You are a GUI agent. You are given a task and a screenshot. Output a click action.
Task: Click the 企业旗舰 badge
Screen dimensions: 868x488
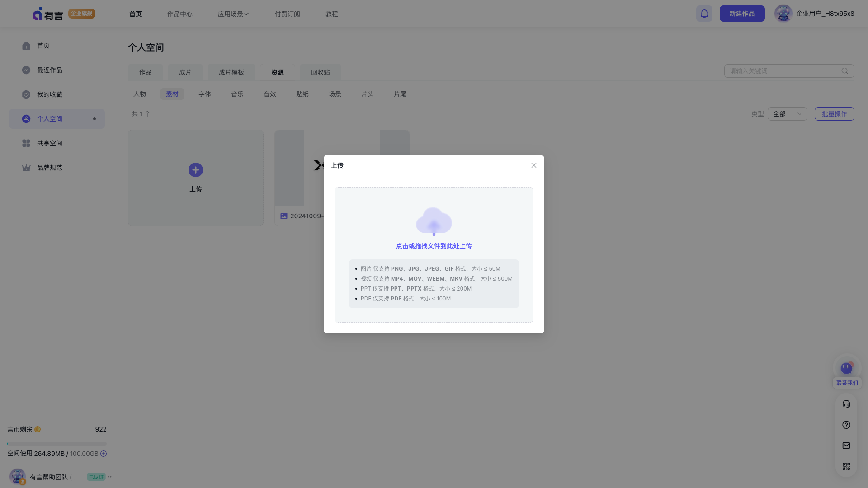(82, 14)
